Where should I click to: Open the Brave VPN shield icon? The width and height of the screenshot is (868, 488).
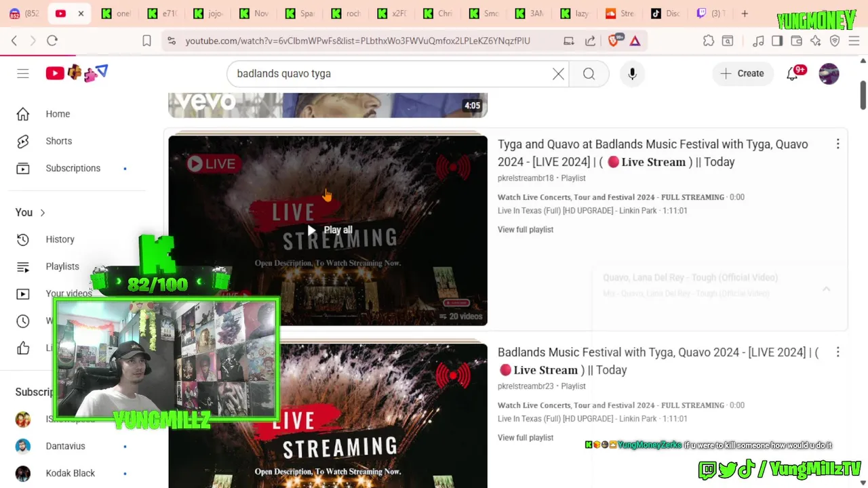pyautogui.click(x=835, y=41)
